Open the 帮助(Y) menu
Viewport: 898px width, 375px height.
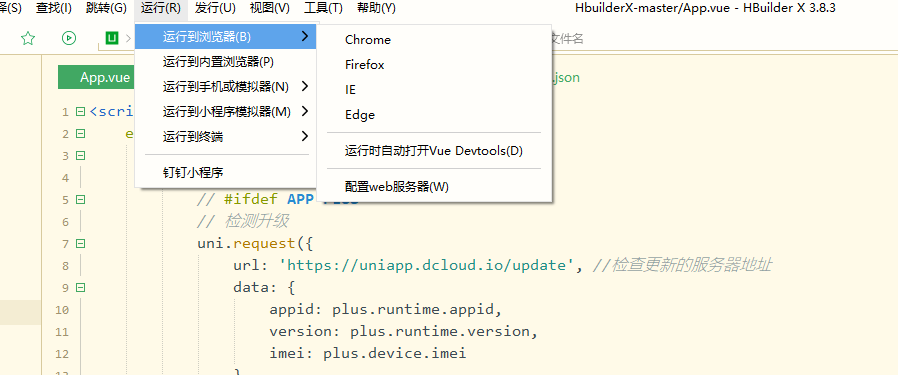(376, 8)
